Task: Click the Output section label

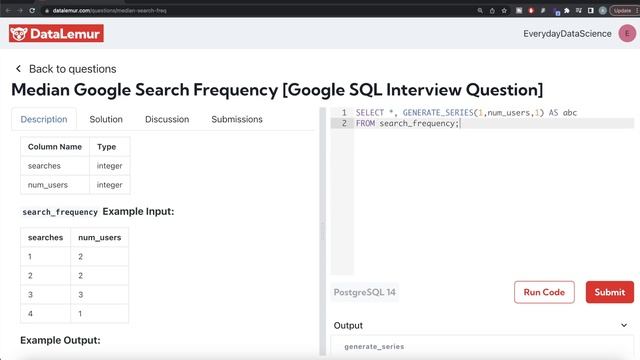Action: 348,325
